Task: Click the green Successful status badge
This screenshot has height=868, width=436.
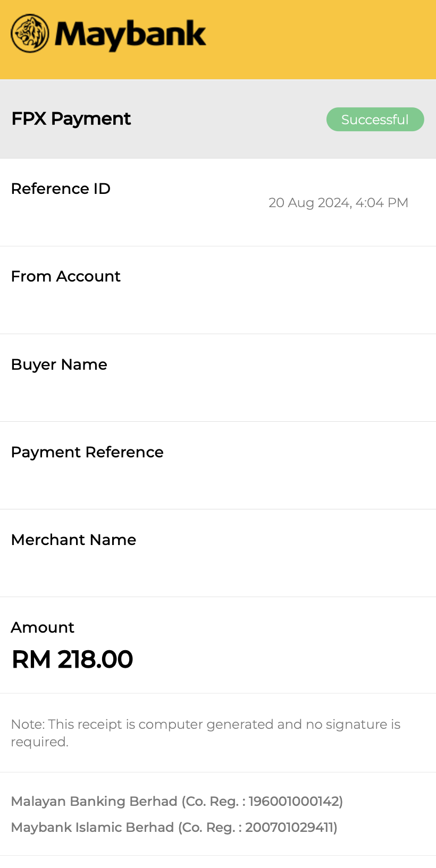Action: pyautogui.click(x=375, y=120)
